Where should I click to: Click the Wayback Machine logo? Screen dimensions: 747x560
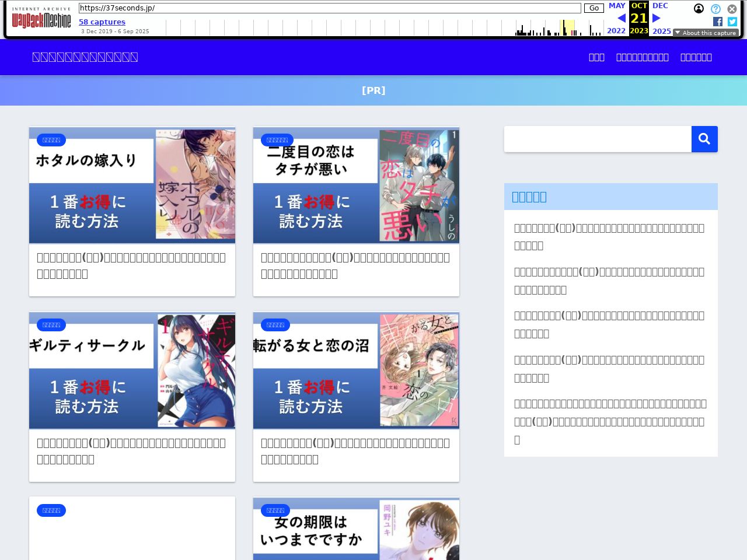(x=41, y=20)
